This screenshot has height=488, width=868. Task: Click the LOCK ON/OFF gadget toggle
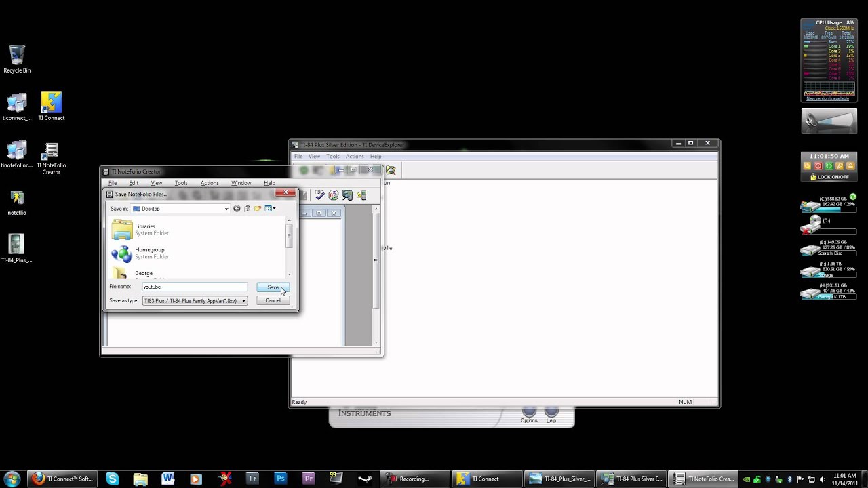click(x=829, y=177)
